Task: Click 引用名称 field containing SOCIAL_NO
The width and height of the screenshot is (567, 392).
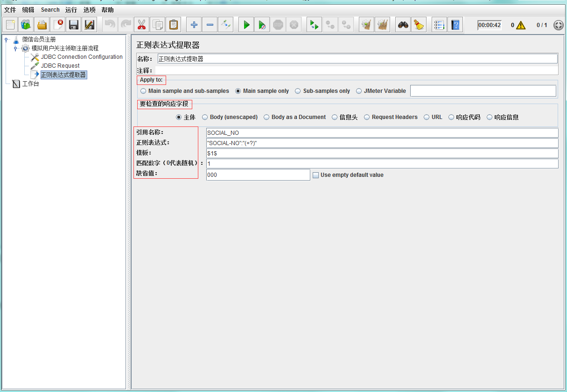Action: (382, 133)
